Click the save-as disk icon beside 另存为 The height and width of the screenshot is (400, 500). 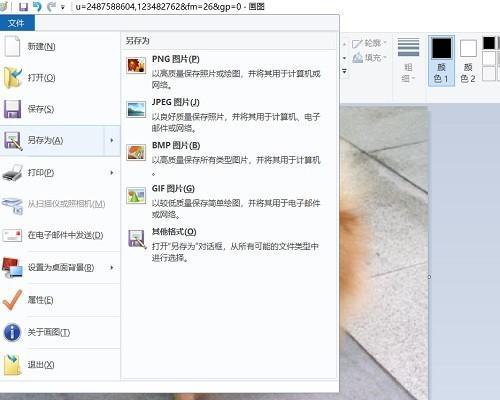click(x=13, y=140)
